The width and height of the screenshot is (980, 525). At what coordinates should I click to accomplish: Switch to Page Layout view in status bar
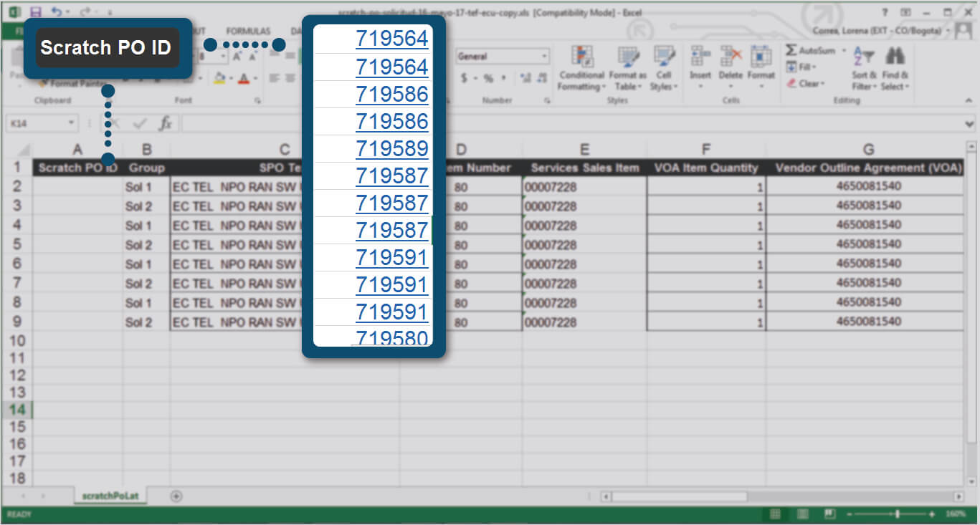[x=802, y=514]
